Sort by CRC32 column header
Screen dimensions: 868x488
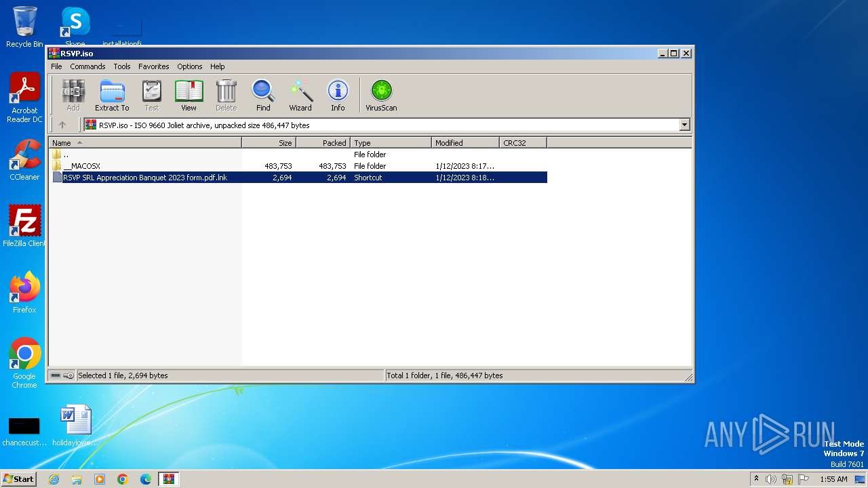pos(524,143)
